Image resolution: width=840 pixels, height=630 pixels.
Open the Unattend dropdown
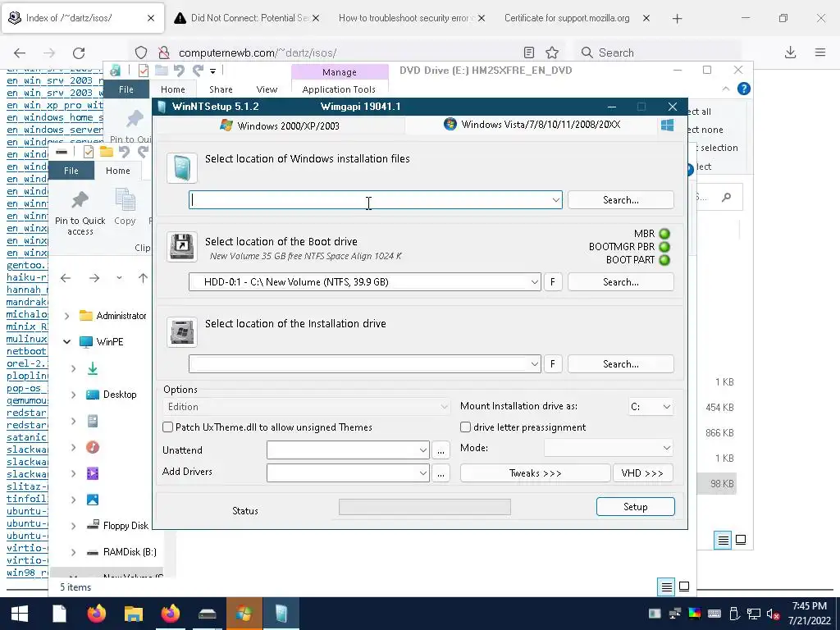[422, 450]
